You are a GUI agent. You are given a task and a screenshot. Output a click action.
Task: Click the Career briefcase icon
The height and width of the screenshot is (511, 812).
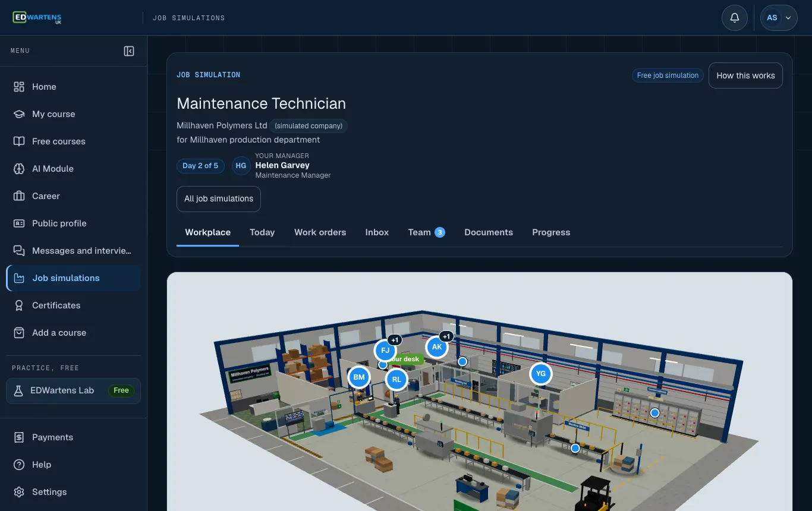pos(19,196)
